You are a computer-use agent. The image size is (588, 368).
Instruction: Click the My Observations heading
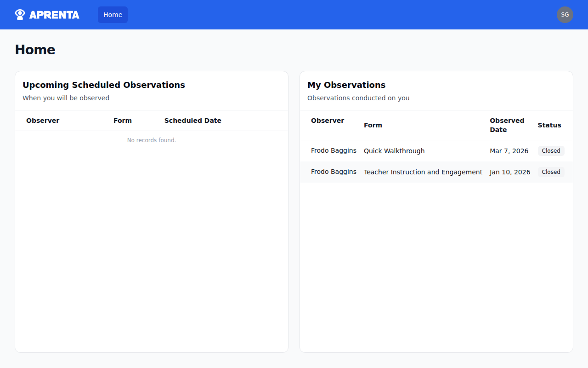[346, 85]
